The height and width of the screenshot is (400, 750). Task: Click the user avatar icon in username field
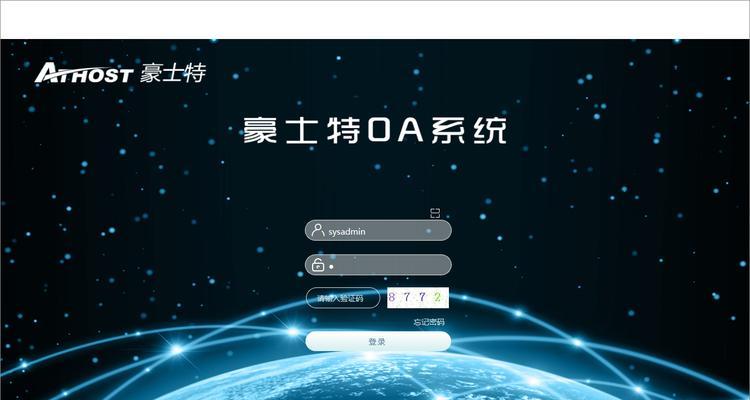[318, 230]
